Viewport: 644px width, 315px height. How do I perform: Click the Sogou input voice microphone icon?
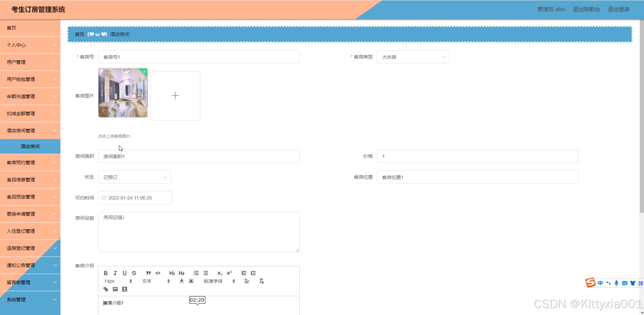[x=617, y=283]
